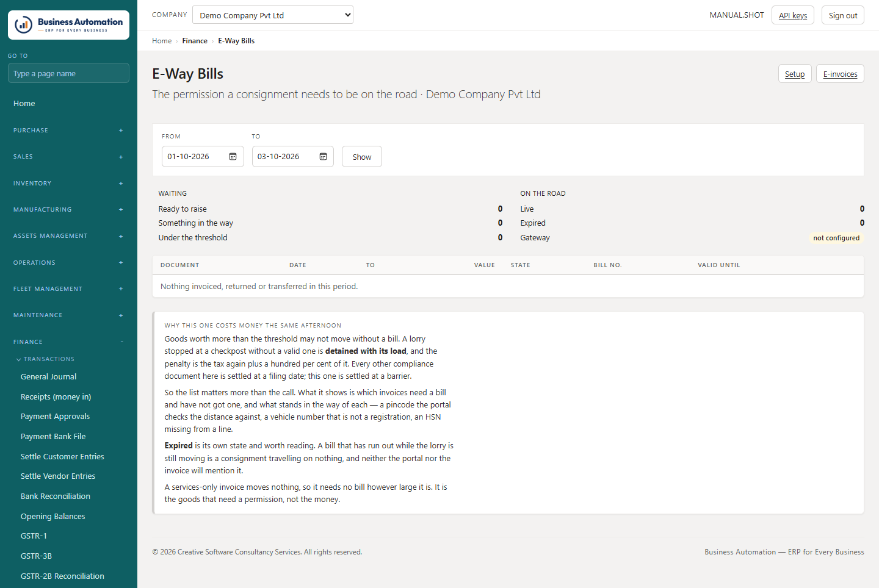Screen dimensions: 879x588
Task: Click the 'Ready to raise' row label
Action: coord(183,209)
